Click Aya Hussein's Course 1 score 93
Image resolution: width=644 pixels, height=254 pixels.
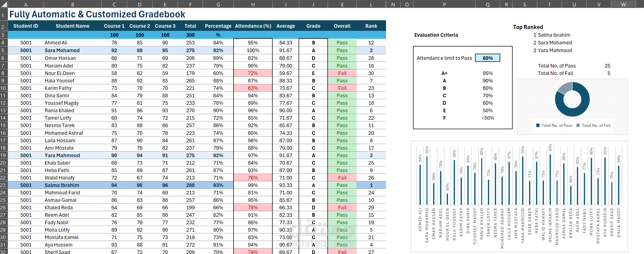tap(114, 245)
